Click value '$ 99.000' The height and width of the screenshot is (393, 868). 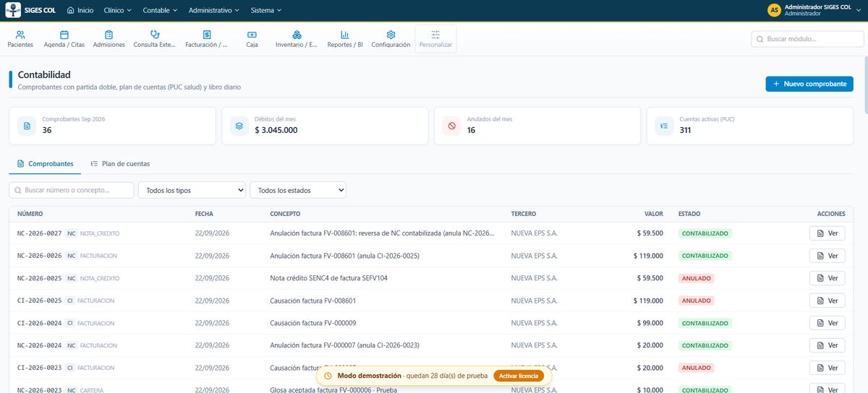(x=650, y=323)
